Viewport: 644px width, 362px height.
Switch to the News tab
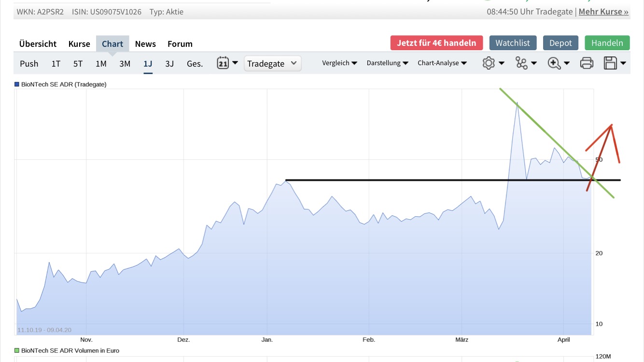pos(145,44)
